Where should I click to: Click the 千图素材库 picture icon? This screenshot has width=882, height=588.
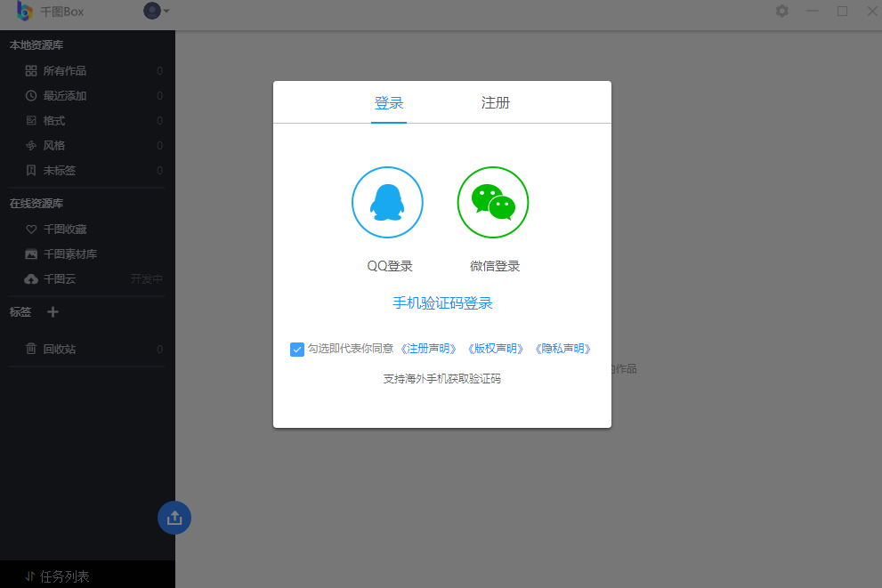point(31,254)
